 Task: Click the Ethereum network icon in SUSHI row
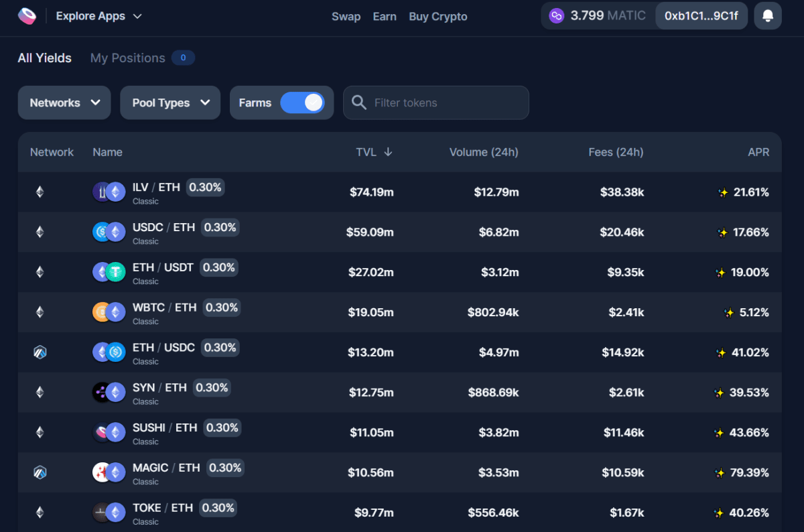40,433
